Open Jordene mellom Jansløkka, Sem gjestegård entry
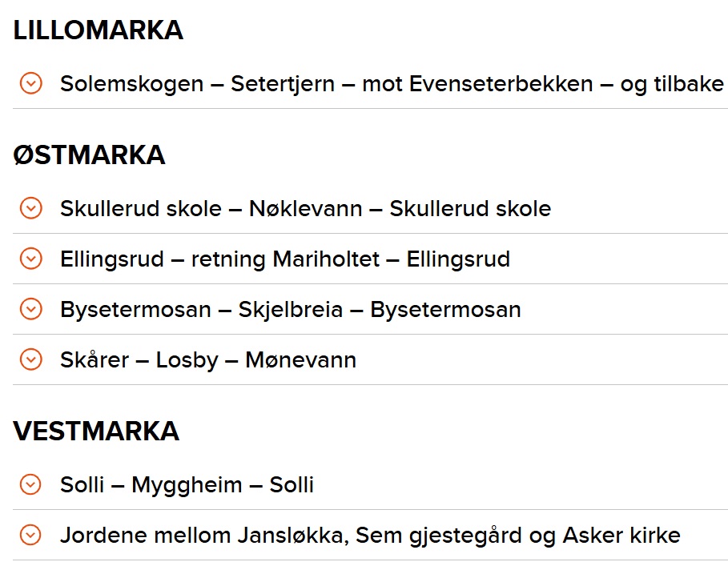Screen dimensions: 728x578 pyautogui.click(x=371, y=536)
